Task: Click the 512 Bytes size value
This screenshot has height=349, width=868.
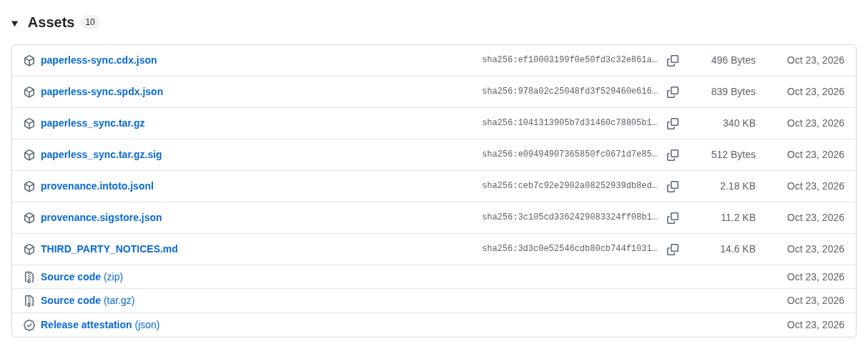Action: point(733,154)
